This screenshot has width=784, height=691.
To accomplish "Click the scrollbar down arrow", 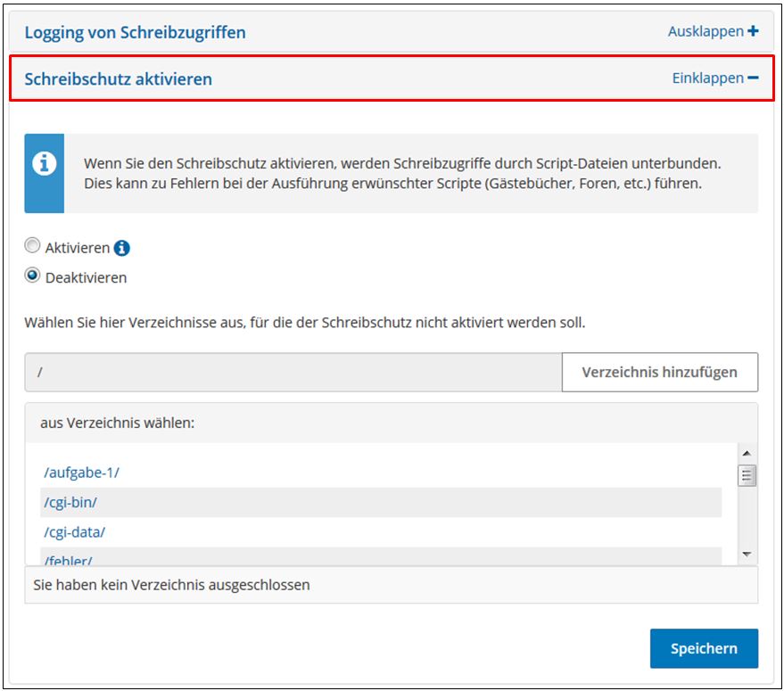I will pyautogui.click(x=746, y=555).
